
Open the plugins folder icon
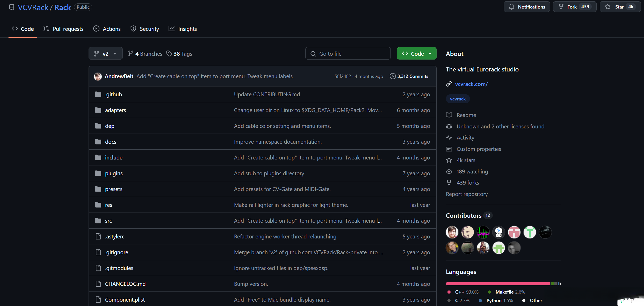(98, 173)
